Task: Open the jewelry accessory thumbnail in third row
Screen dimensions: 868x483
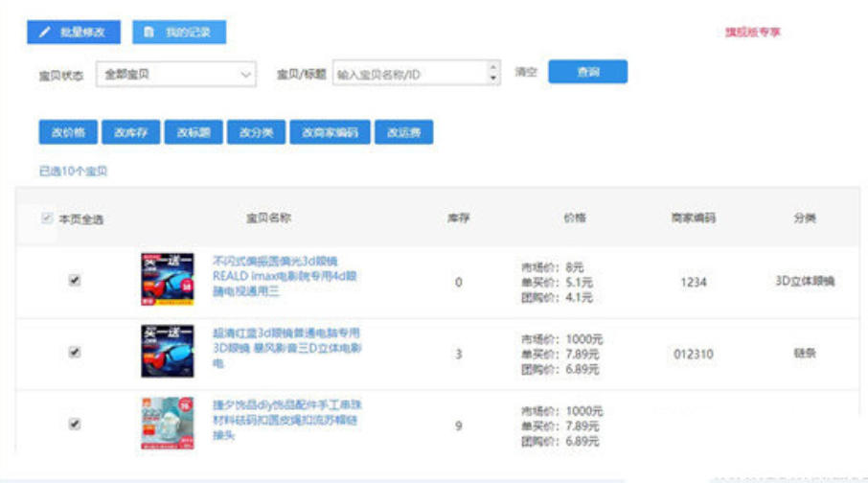Action: coord(167,423)
